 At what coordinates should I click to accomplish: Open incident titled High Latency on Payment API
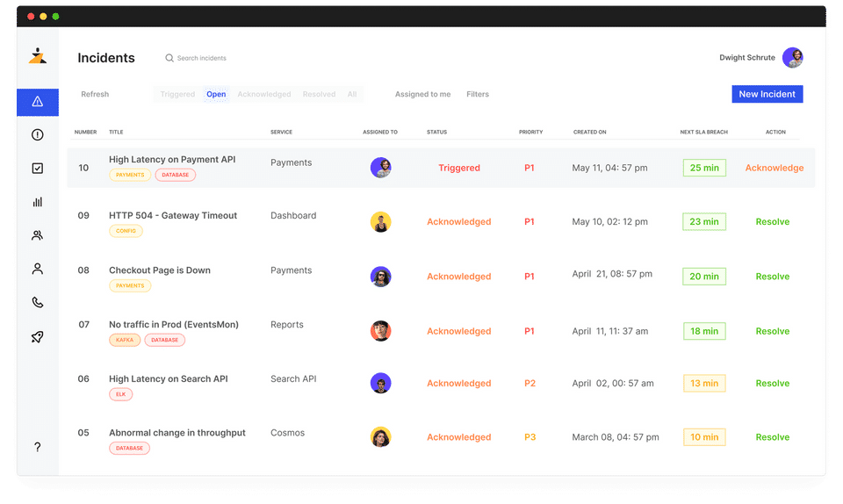[x=172, y=160]
